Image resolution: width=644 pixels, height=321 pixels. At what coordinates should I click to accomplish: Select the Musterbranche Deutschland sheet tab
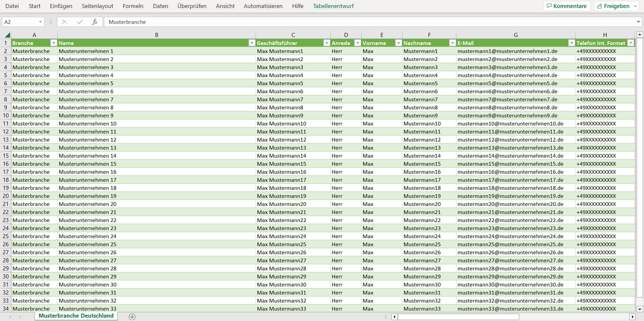[76, 316]
